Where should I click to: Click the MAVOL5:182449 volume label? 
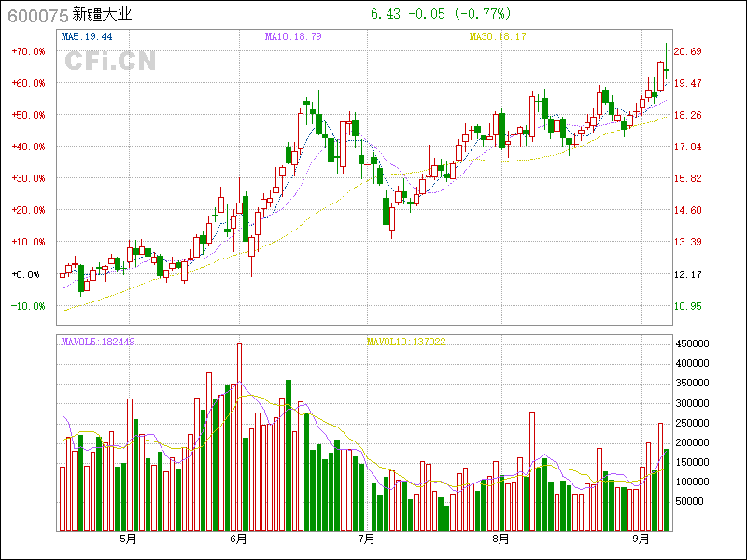tap(98, 342)
